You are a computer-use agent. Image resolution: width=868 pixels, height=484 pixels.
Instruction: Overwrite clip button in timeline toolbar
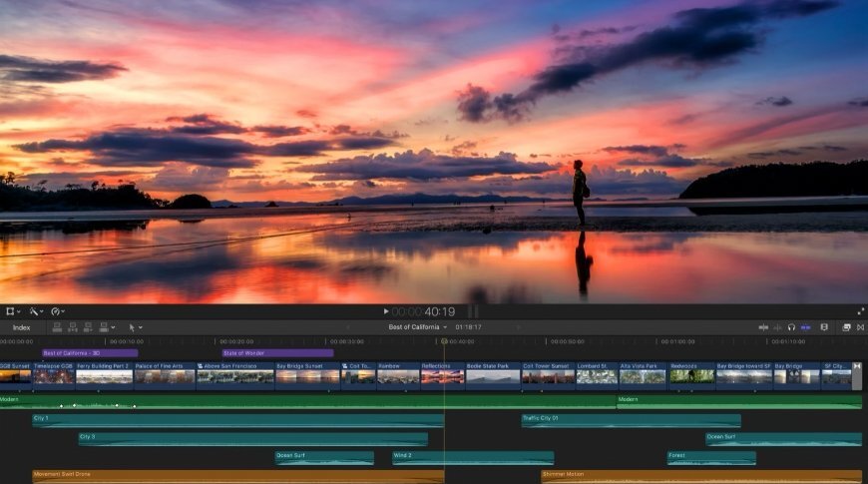click(x=104, y=328)
